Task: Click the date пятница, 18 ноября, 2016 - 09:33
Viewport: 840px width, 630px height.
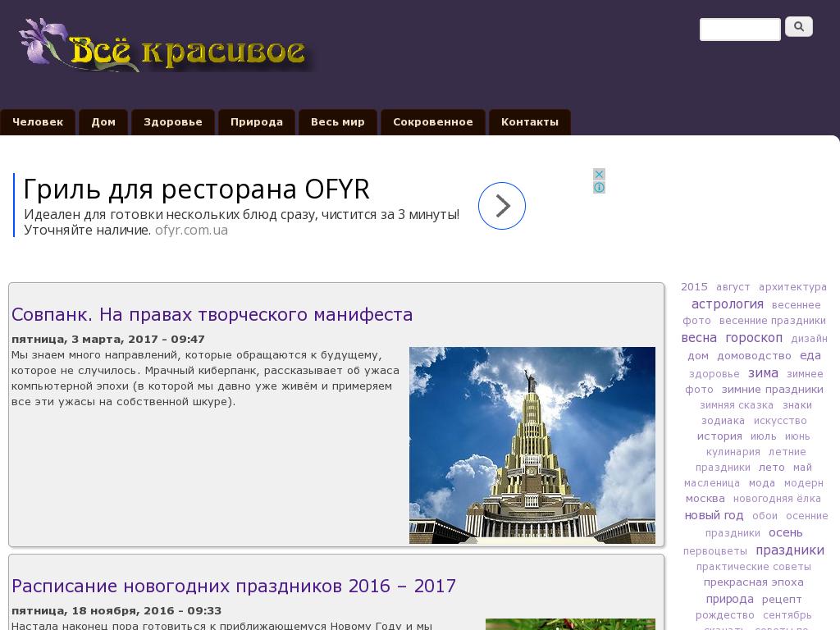Action: pos(116,610)
